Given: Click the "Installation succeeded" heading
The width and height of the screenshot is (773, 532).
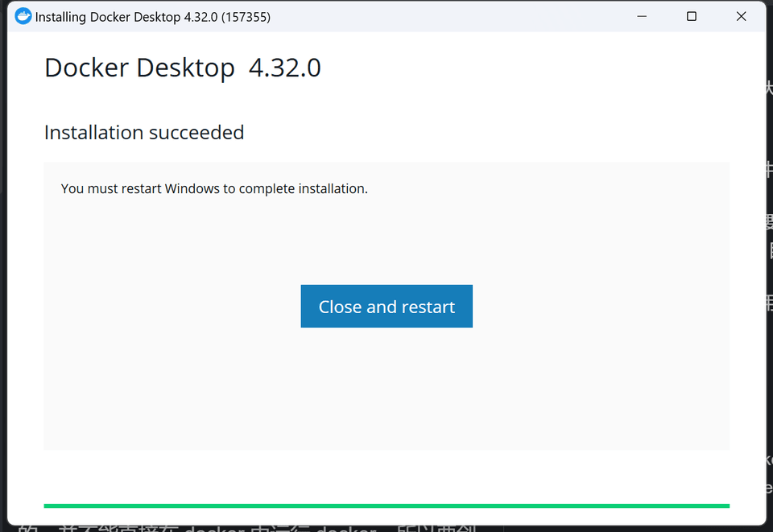Looking at the screenshot, I should point(143,133).
